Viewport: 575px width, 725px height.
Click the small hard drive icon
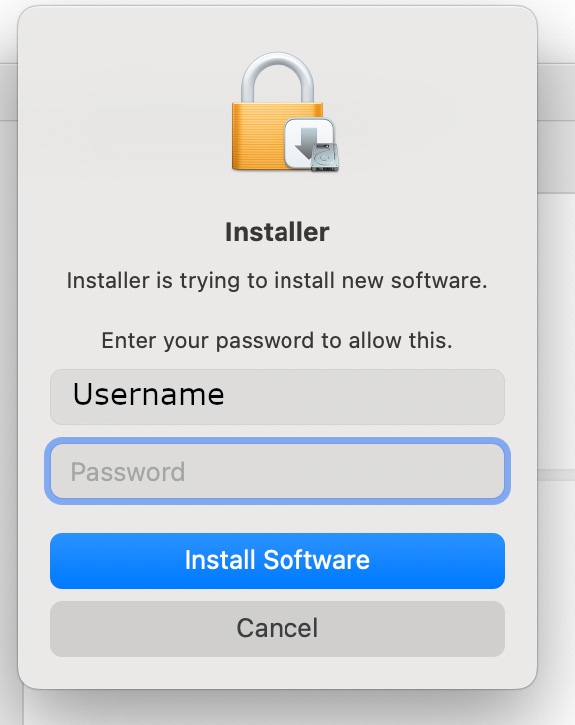pos(325,157)
